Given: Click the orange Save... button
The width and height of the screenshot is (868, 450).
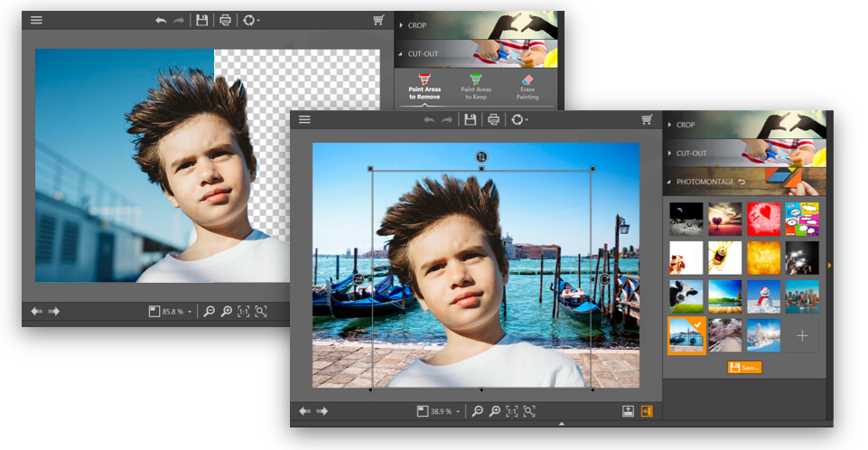Looking at the screenshot, I should click(x=744, y=368).
